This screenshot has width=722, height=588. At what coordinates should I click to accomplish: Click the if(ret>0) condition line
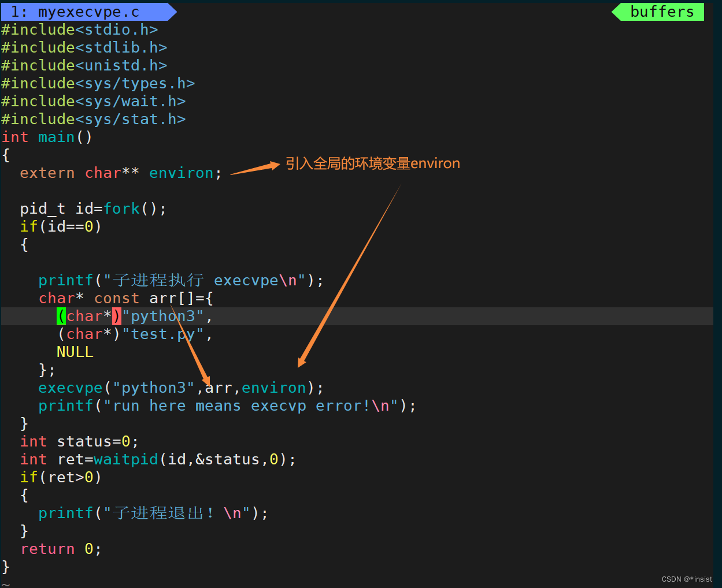tap(61, 477)
